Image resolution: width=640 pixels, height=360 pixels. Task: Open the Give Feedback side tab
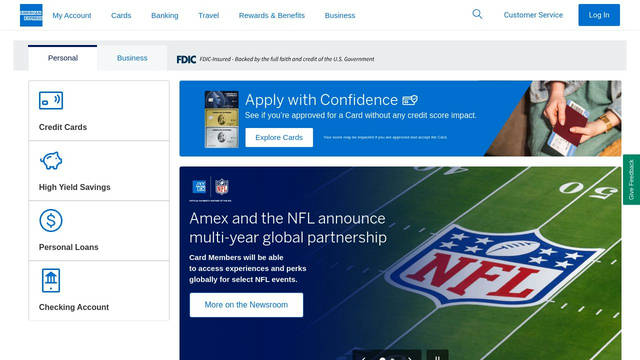(x=631, y=180)
